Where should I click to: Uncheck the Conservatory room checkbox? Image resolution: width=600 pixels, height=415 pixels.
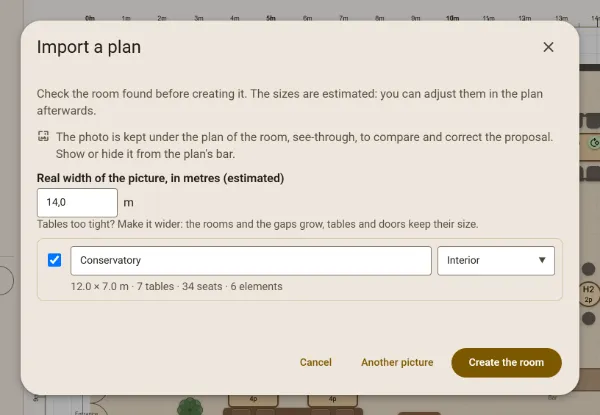pyautogui.click(x=54, y=260)
